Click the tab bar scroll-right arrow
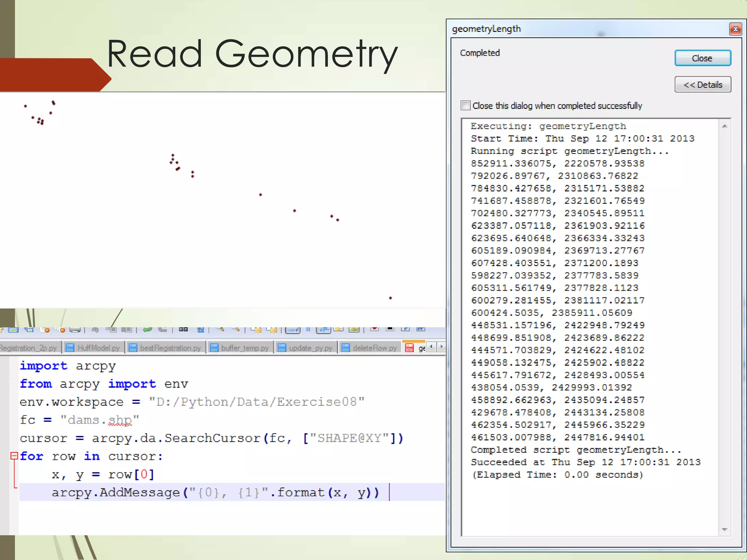 tap(441, 346)
